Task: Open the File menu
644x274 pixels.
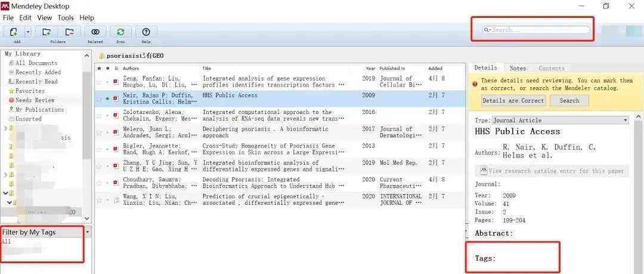Action: click(x=8, y=18)
